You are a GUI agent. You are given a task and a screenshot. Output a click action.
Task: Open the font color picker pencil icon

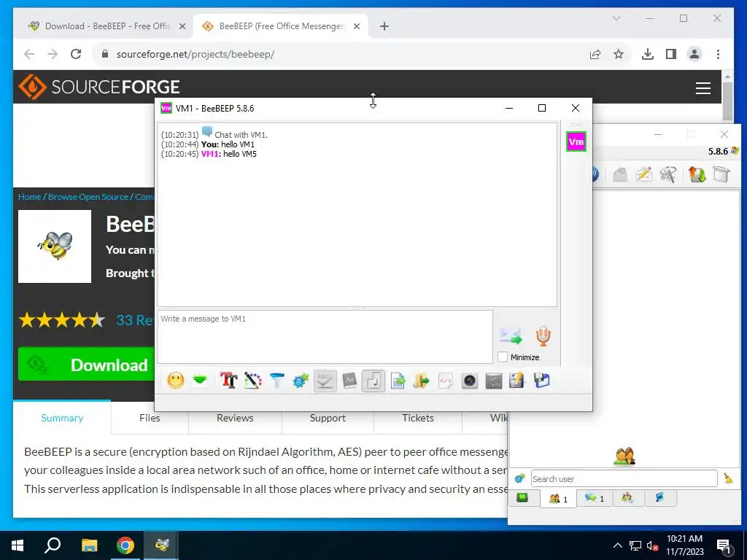(x=253, y=381)
